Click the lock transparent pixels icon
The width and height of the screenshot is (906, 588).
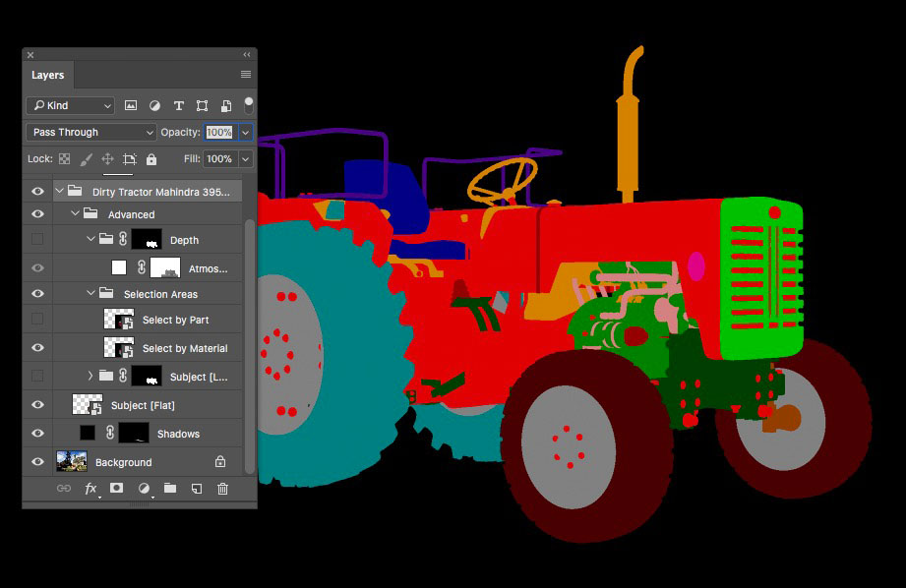(x=64, y=159)
